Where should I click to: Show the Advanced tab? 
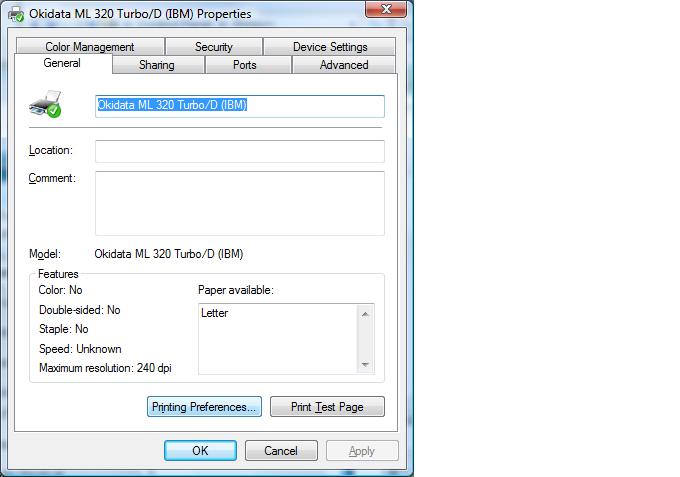click(x=343, y=65)
